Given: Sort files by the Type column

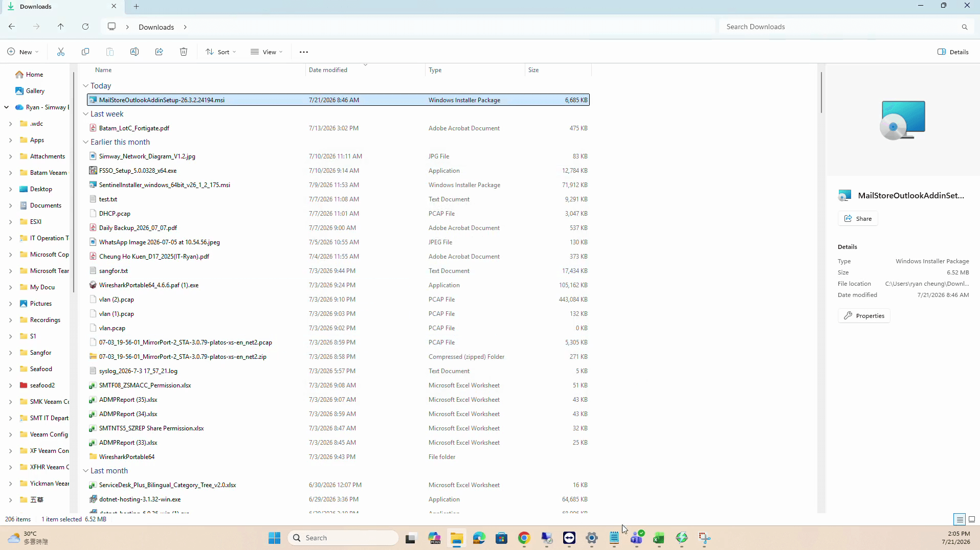Looking at the screenshot, I should (x=475, y=70).
